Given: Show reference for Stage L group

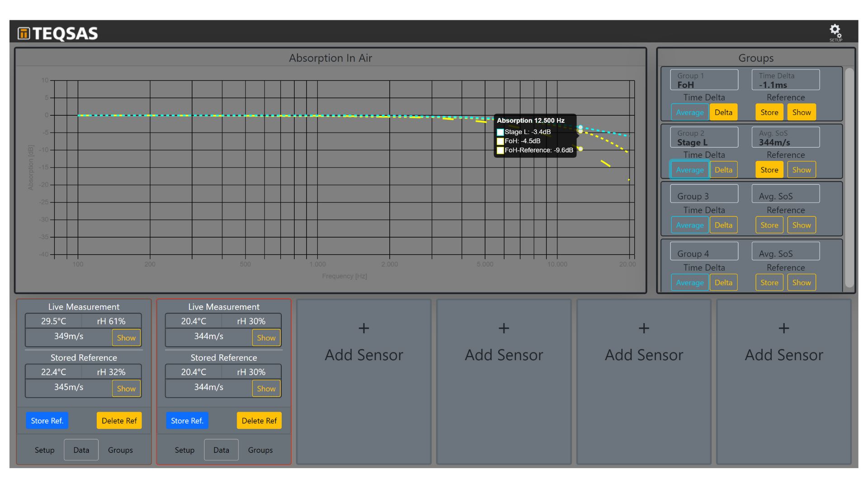Looking at the screenshot, I should (801, 170).
